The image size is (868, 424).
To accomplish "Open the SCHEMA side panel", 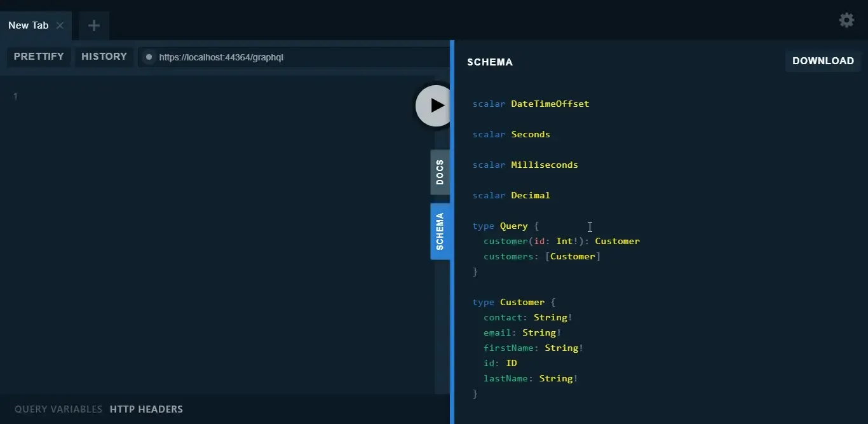I will pyautogui.click(x=440, y=231).
